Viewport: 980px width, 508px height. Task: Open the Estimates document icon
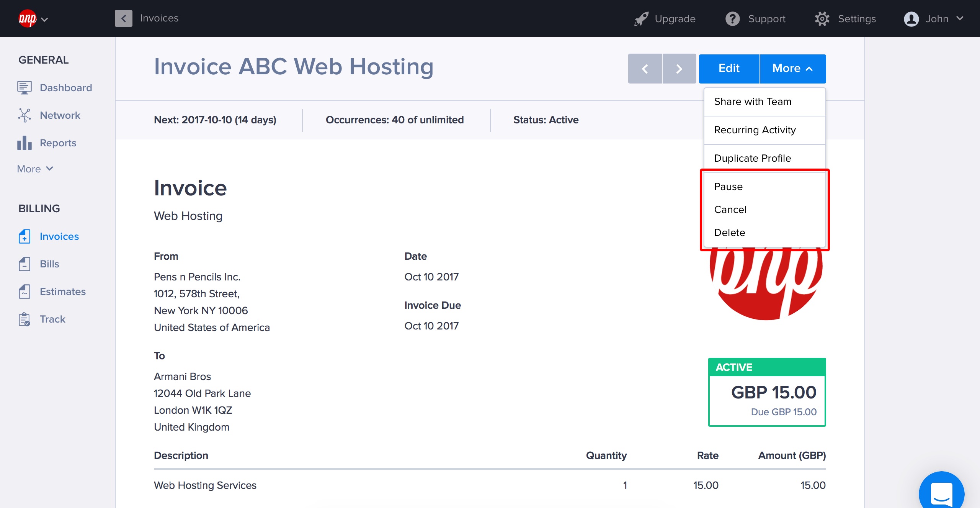[x=24, y=292]
